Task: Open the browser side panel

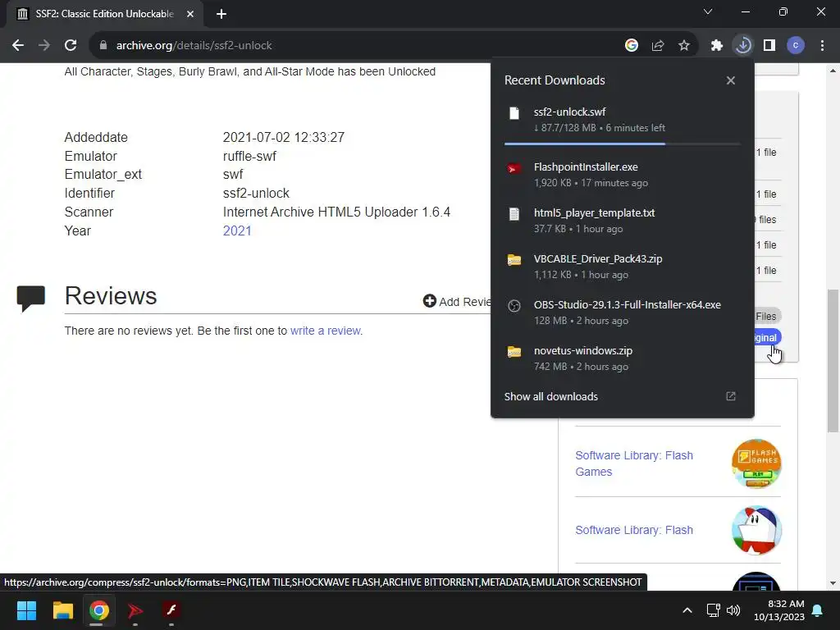Action: (769, 46)
